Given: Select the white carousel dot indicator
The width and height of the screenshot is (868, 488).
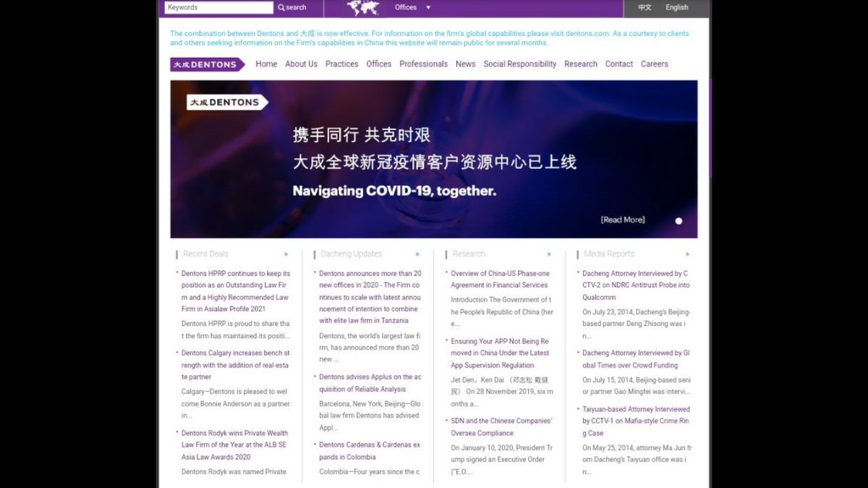Looking at the screenshot, I should click(678, 221).
